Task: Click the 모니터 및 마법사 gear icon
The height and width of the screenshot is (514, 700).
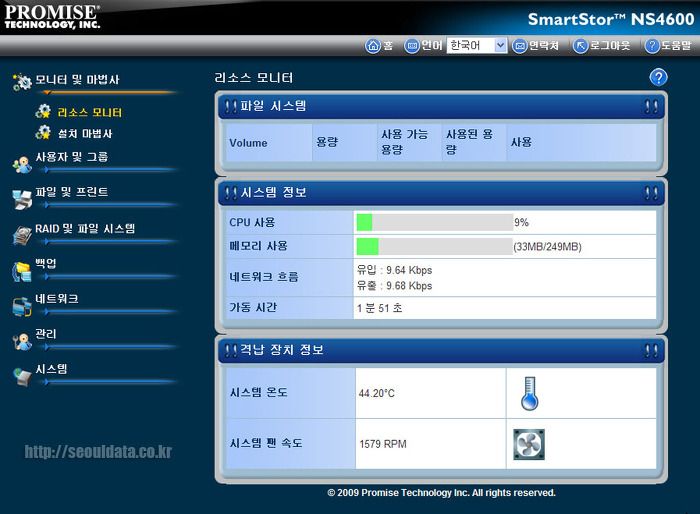Action: pos(22,82)
